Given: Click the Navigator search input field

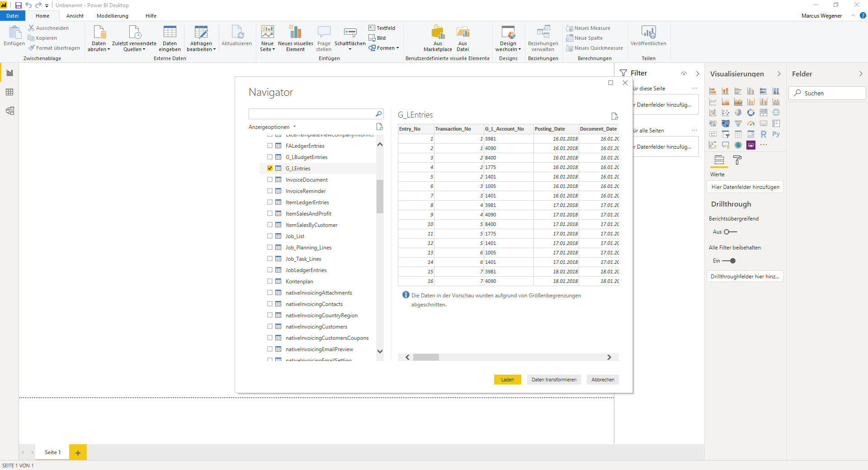Looking at the screenshot, I should (312, 114).
